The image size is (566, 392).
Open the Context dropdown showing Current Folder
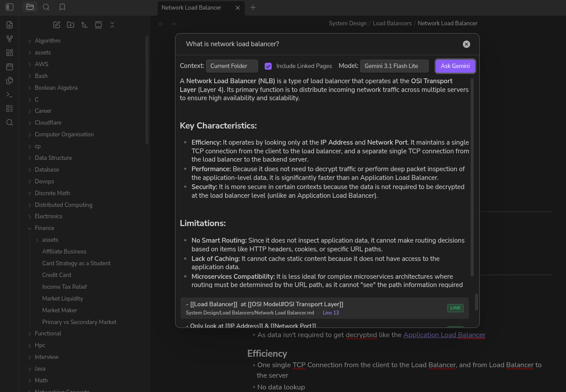pos(232,66)
